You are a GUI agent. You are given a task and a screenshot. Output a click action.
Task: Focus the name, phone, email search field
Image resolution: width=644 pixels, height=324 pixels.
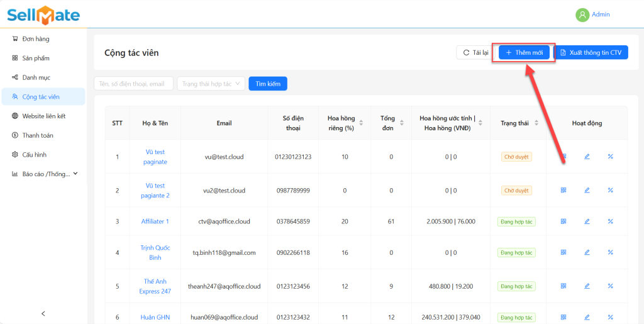pyautogui.click(x=133, y=84)
